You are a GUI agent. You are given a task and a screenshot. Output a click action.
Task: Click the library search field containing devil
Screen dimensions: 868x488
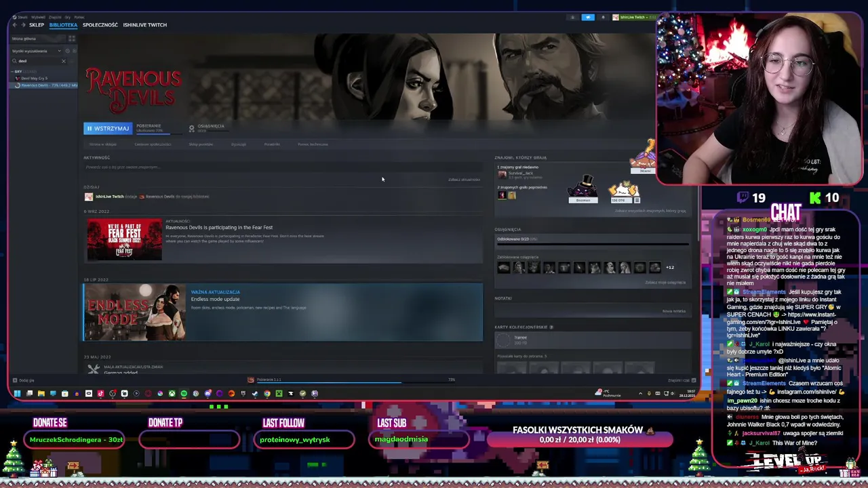pos(39,61)
